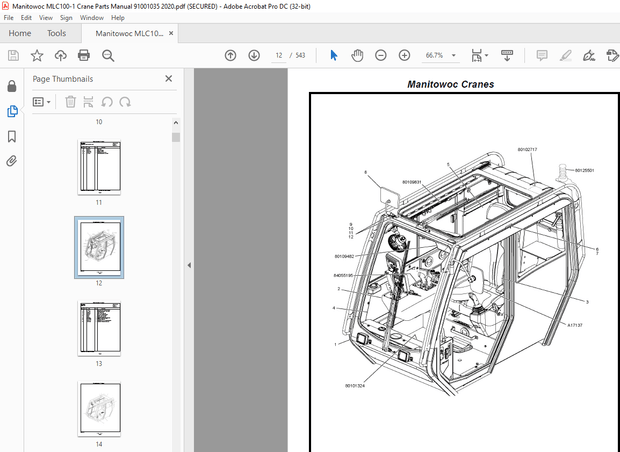Switch to the Home tab

20,33
